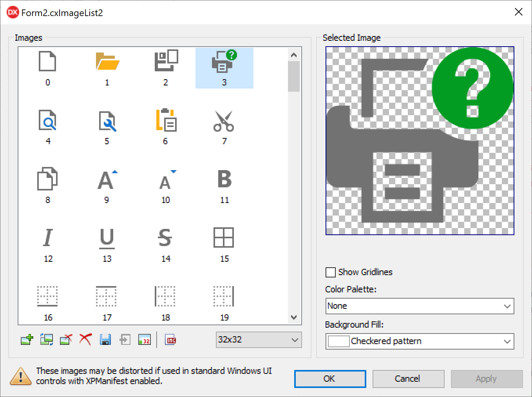532x397 pixels.
Task: Open the 32x32 image size dropdown
Action: [259, 340]
